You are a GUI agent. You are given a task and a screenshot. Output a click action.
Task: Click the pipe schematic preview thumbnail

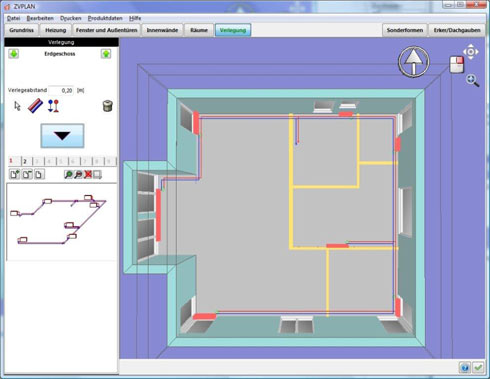tap(62, 222)
